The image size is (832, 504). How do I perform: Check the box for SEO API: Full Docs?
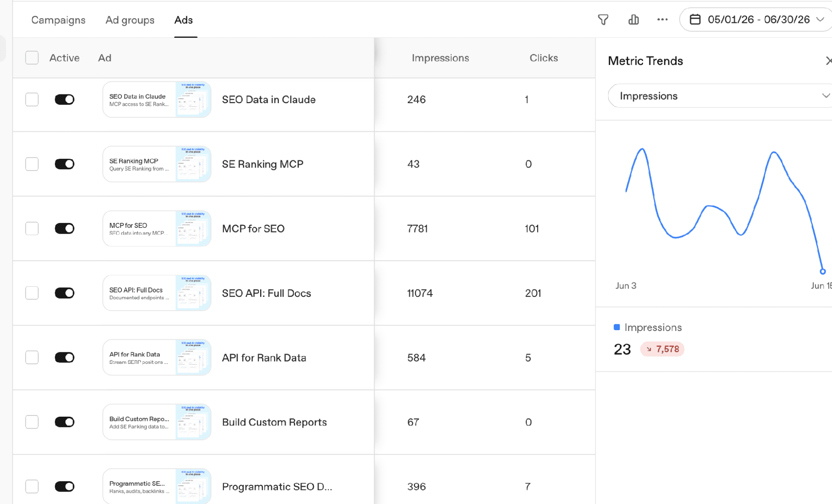32,293
